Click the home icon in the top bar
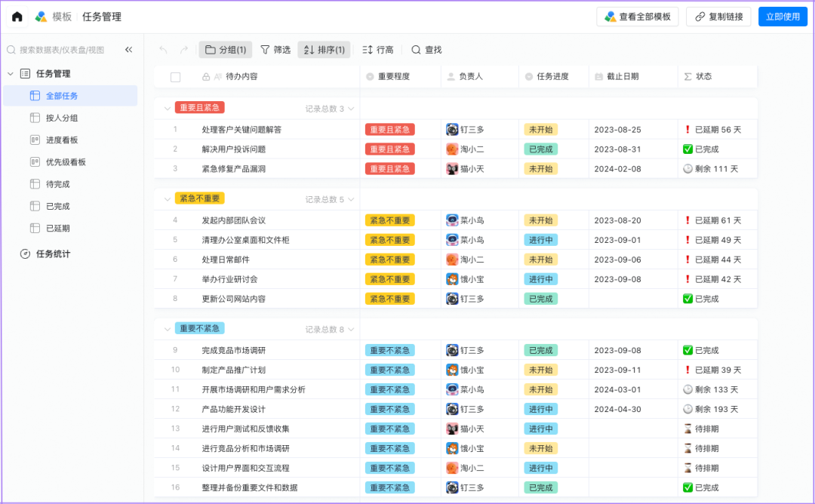The height and width of the screenshot is (504, 815). pyautogui.click(x=17, y=17)
